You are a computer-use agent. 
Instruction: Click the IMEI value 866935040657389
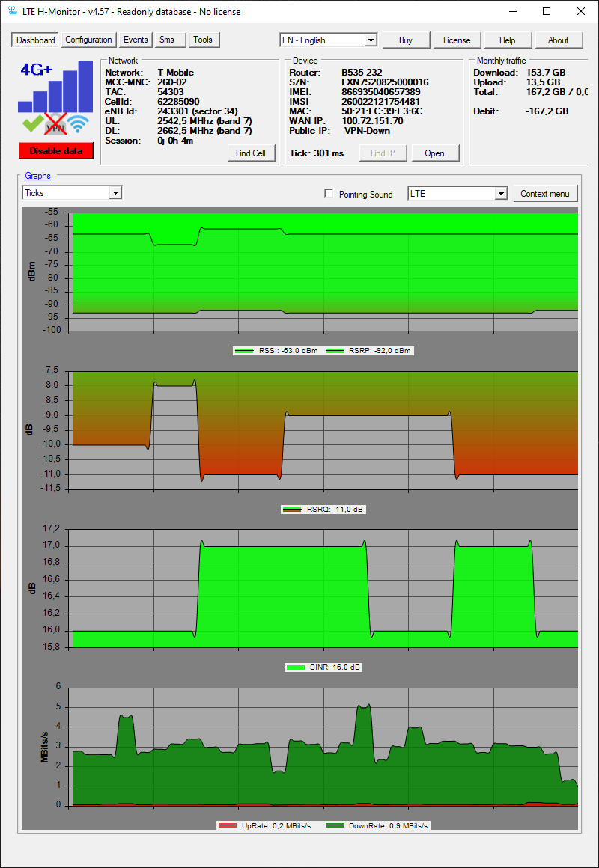380,92
